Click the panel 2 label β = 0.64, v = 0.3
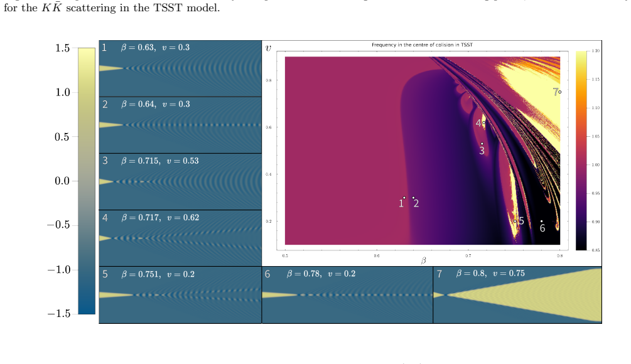631x364 pixels. [155, 104]
